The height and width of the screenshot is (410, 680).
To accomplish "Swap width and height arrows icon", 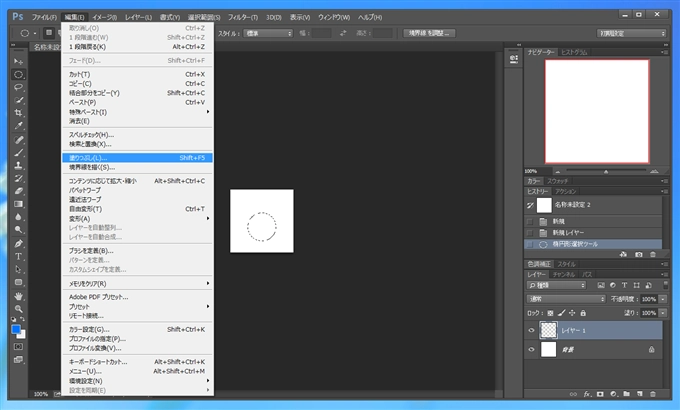I will tap(343, 33).
